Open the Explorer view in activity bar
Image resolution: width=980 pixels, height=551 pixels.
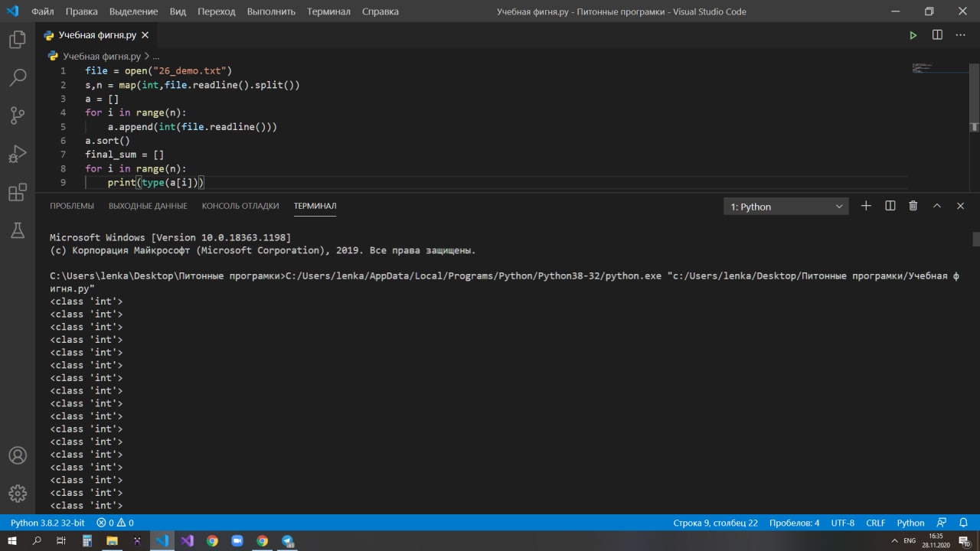tap(17, 40)
